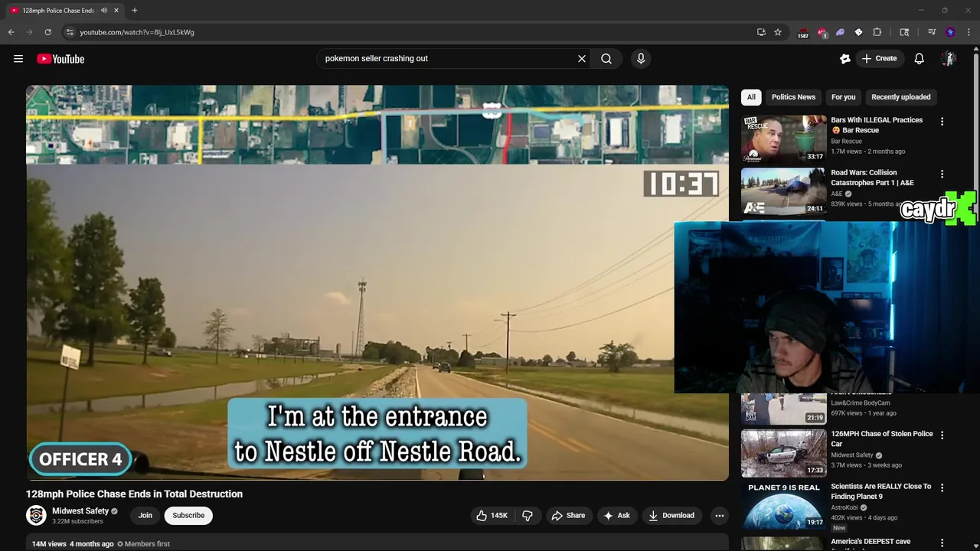Open options for the Bar Rescue video
This screenshot has width=980, height=551.
tap(942, 122)
